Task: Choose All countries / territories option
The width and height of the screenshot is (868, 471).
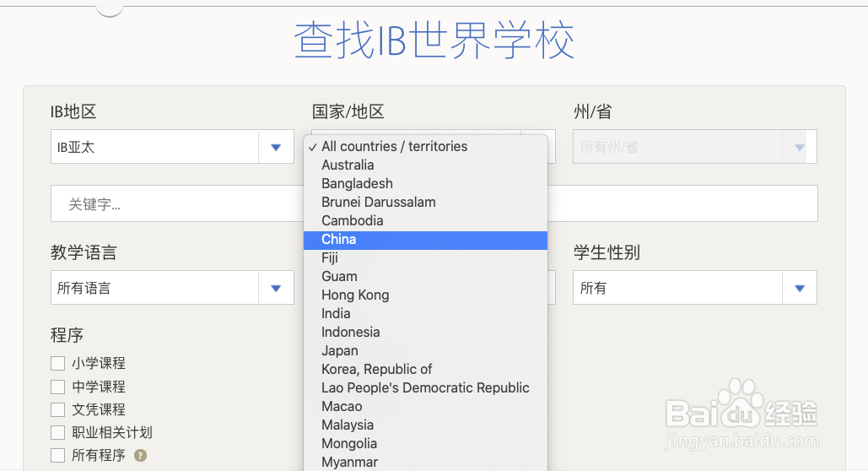Action: pos(425,146)
